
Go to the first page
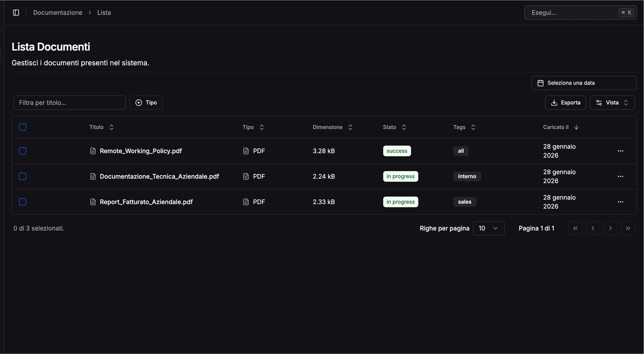tap(575, 228)
